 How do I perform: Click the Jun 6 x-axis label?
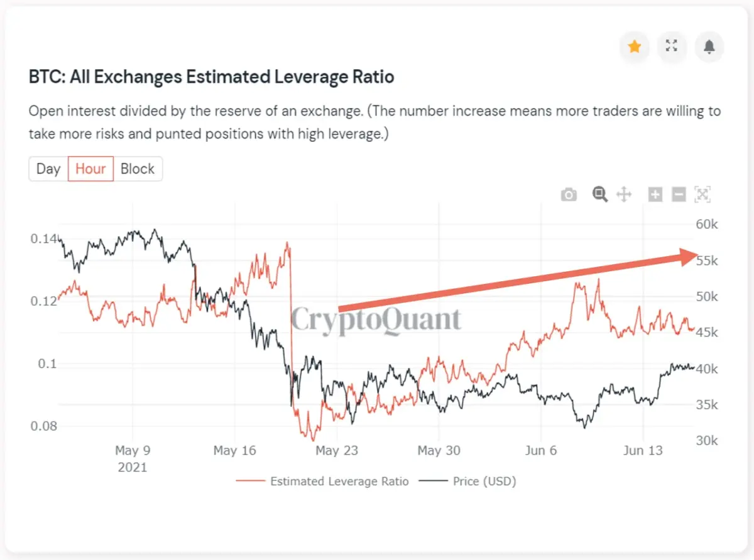click(x=541, y=450)
